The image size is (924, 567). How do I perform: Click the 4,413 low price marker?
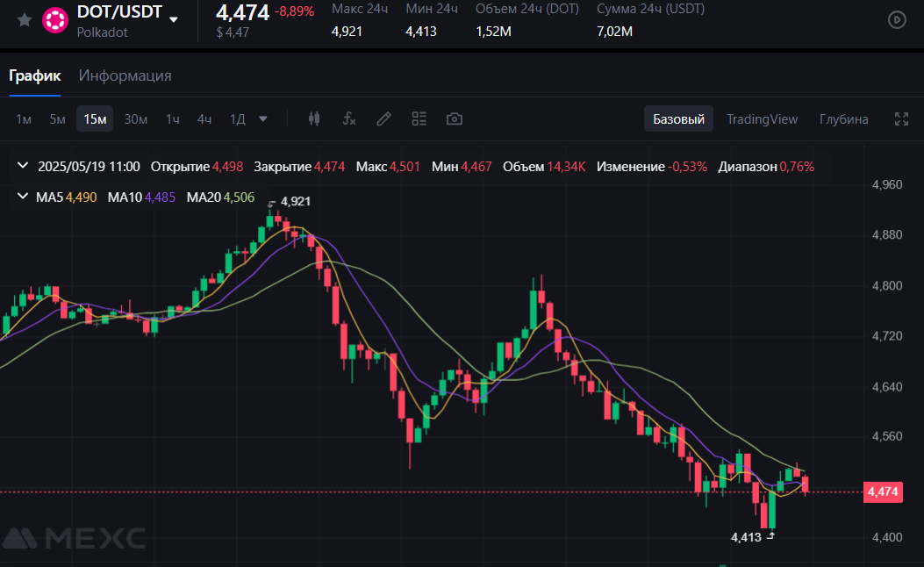(746, 537)
